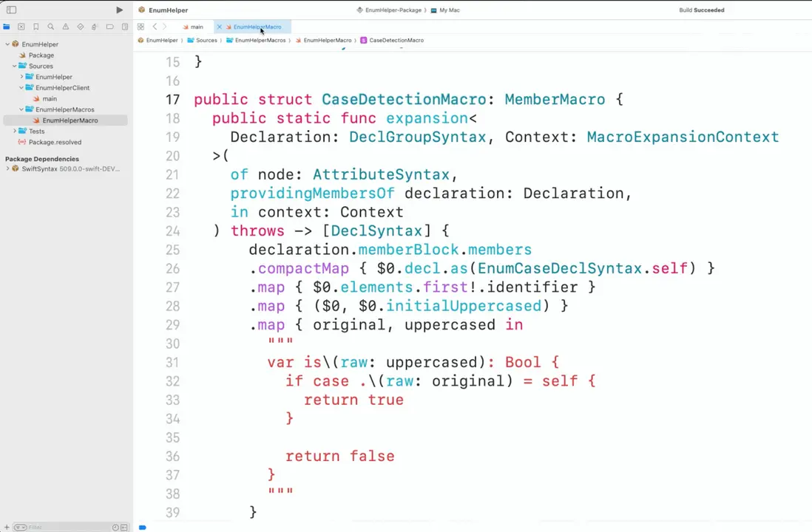Click the Package Dependencies header
Image resolution: width=812 pixels, height=532 pixels.
[42, 159]
